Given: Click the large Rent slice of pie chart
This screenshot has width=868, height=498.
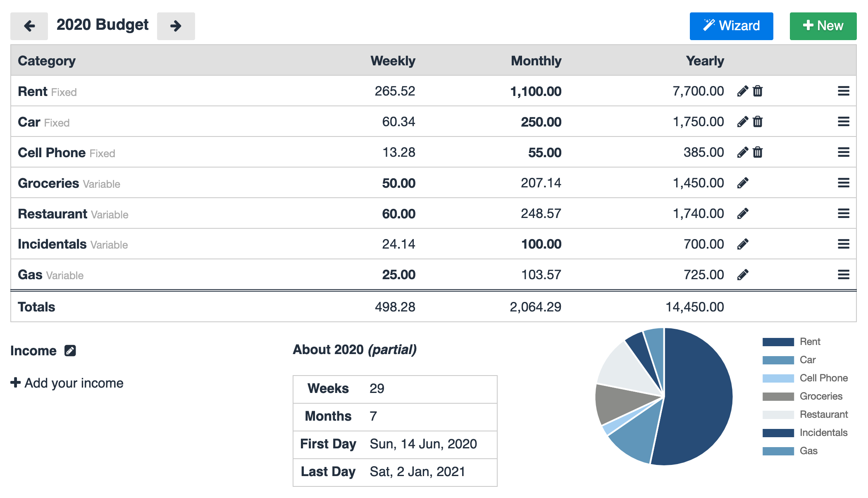Looking at the screenshot, I should (699, 397).
